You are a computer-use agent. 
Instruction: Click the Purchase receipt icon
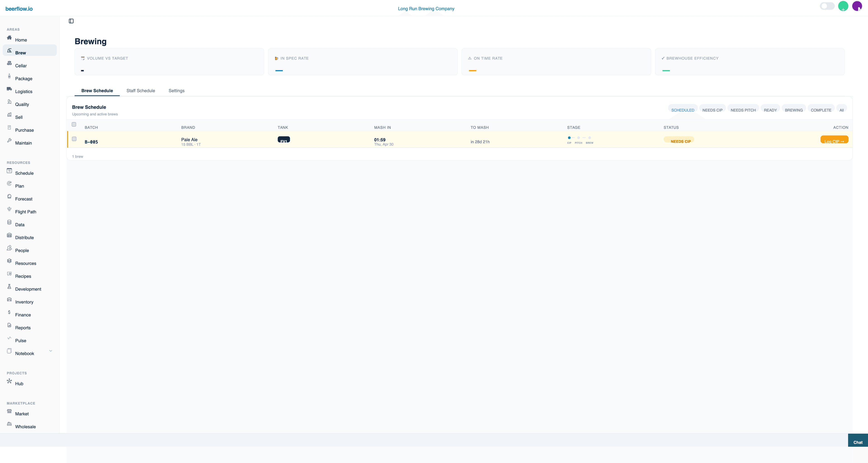pyautogui.click(x=9, y=128)
